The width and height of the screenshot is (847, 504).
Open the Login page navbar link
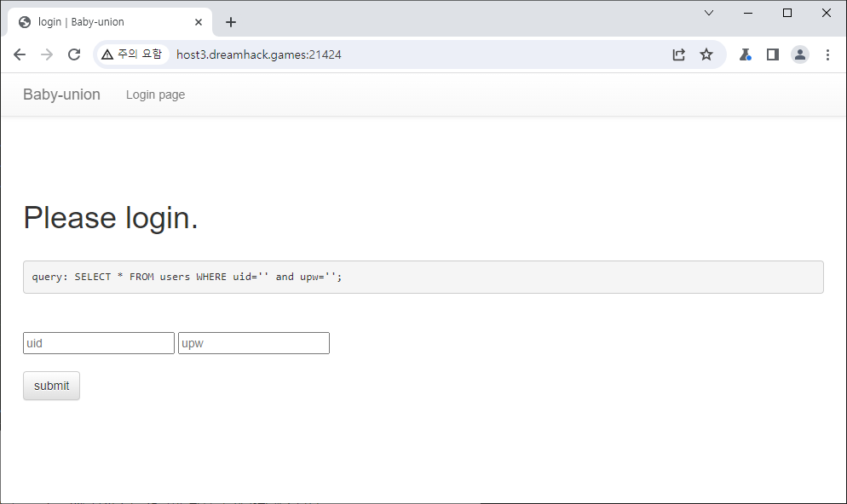tap(155, 94)
